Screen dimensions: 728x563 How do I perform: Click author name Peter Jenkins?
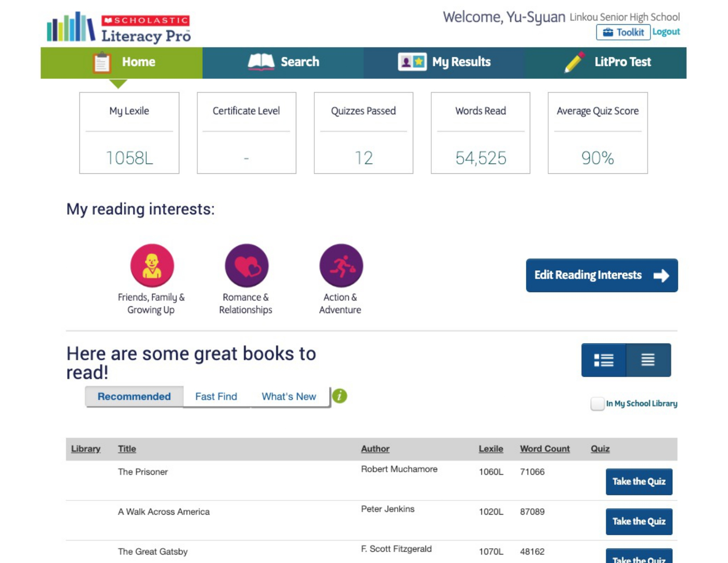[x=388, y=509]
